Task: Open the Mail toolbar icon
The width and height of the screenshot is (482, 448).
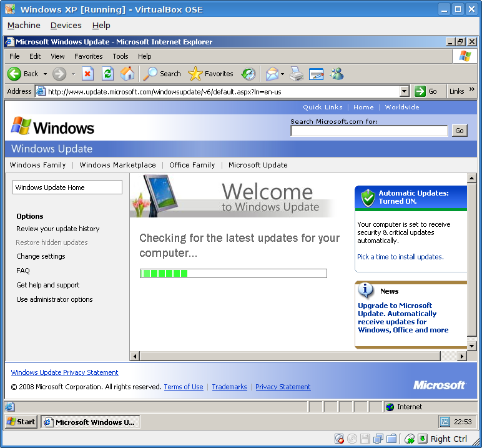Action: (x=272, y=74)
